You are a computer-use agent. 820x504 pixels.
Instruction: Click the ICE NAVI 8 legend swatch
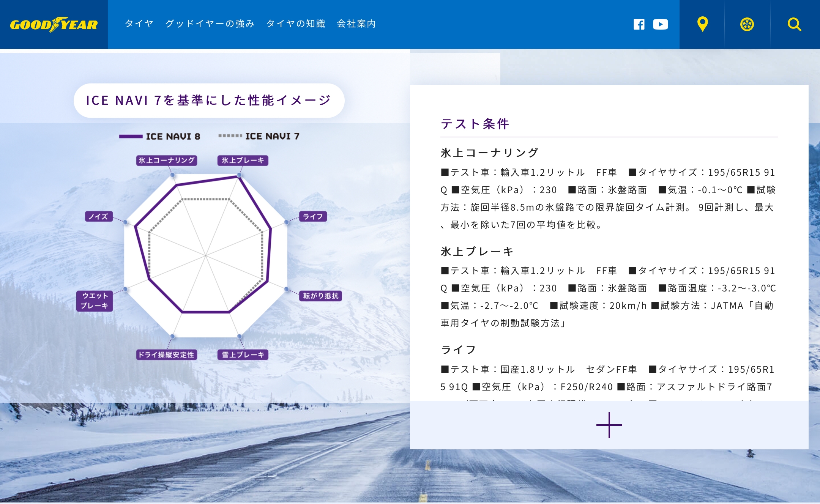pos(131,136)
